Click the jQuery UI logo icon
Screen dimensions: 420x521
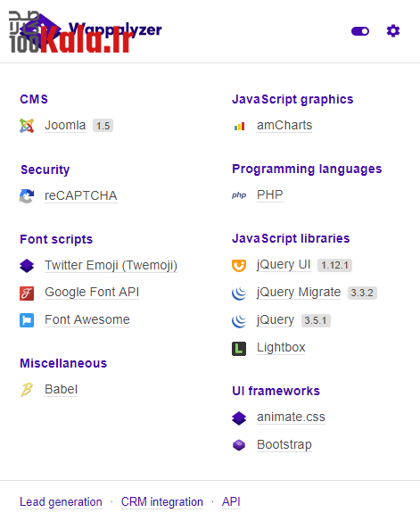(239, 265)
